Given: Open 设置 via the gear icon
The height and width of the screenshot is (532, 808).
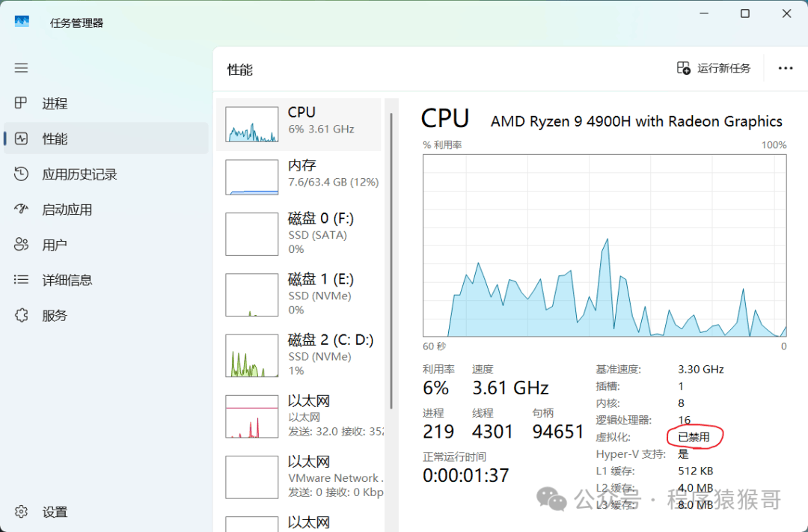Looking at the screenshot, I should 21,512.
